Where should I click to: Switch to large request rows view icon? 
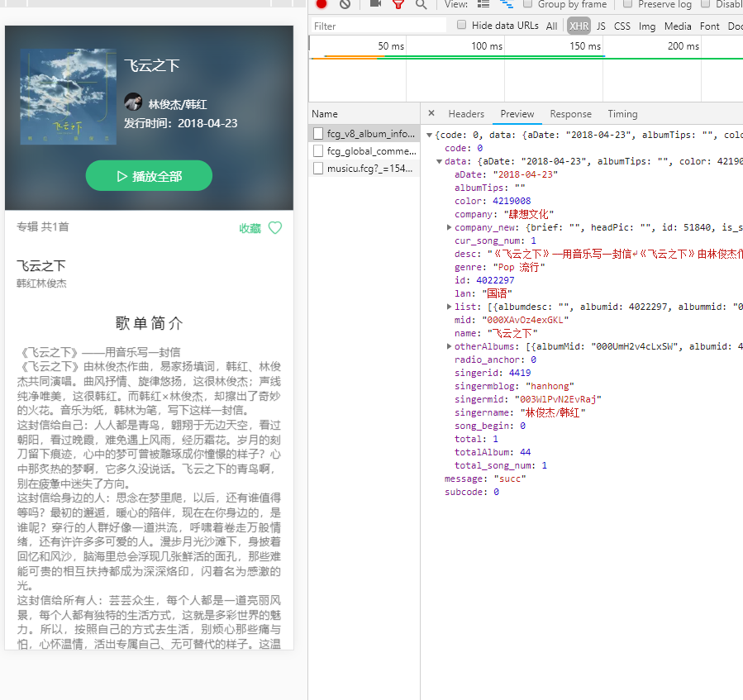[x=483, y=4]
